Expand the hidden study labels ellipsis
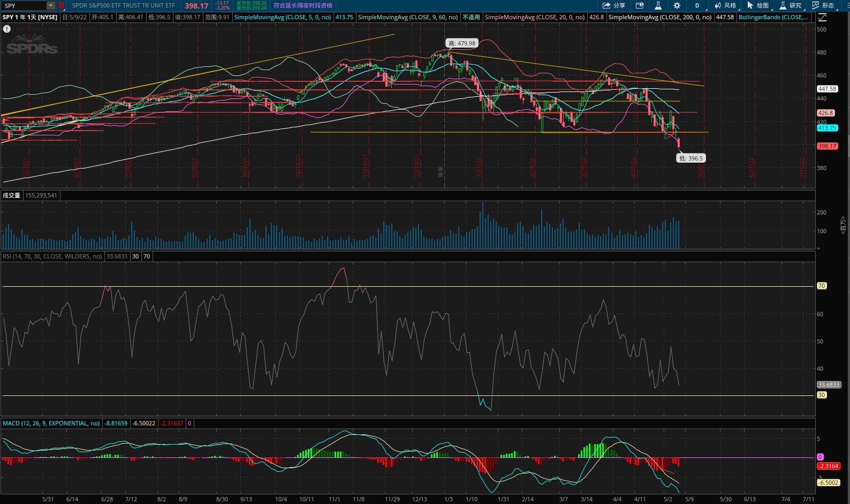 806,17
